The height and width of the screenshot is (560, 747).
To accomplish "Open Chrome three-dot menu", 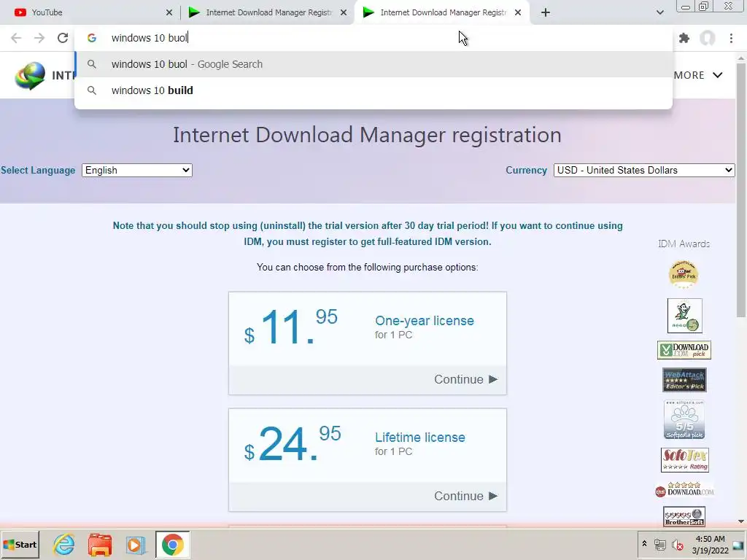I will click(x=731, y=38).
